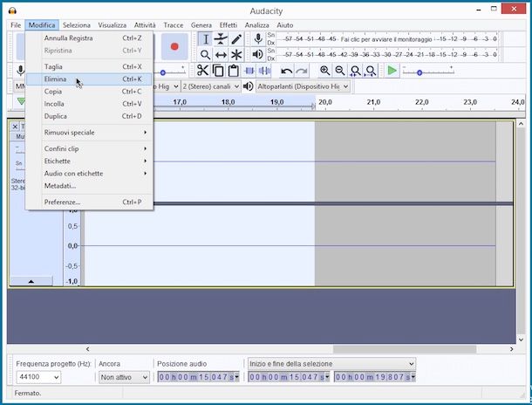Image resolution: width=532 pixels, height=405 pixels.
Task: Click the green timeline quick-play triangle
Action: tap(21, 101)
